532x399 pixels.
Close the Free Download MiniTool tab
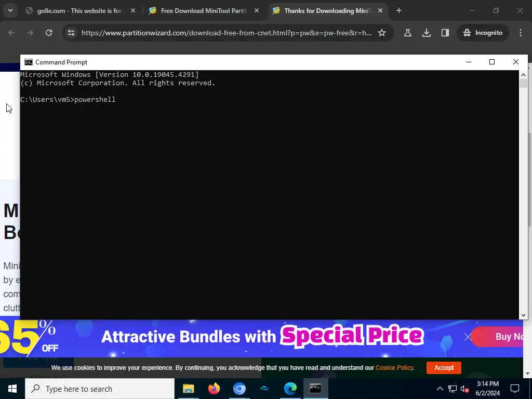click(x=257, y=11)
